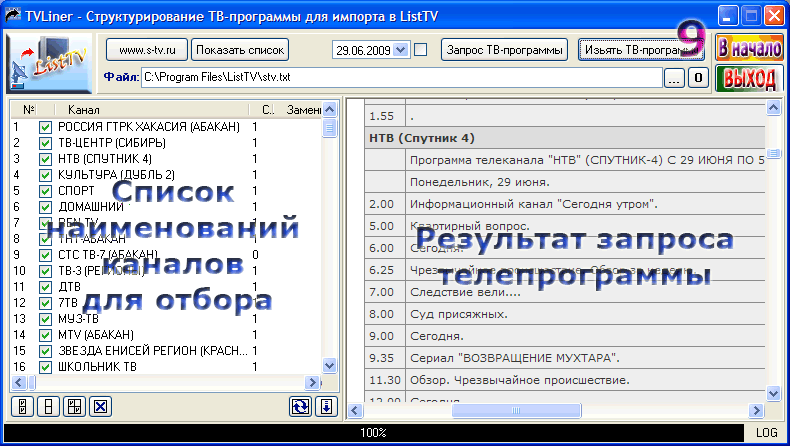Click the 'Замени' column header
This screenshot has height=446, width=790.
pyautogui.click(x=302, y=109)
